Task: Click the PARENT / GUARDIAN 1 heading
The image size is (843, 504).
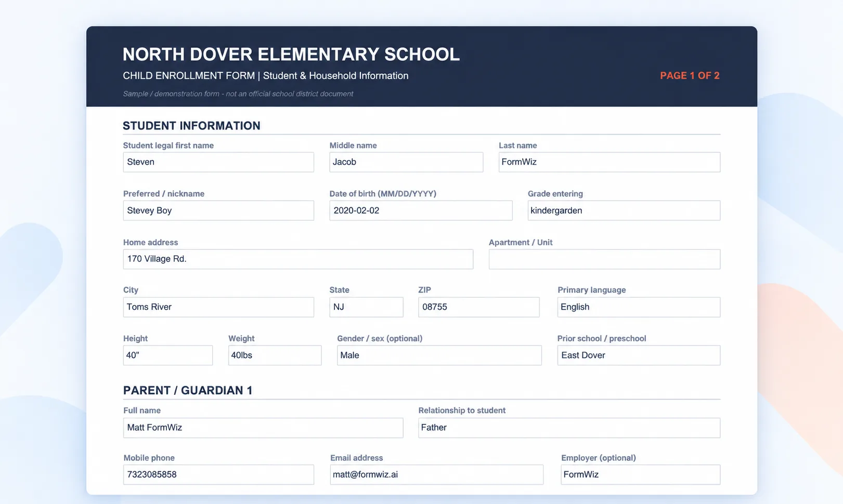Action: 188,390
